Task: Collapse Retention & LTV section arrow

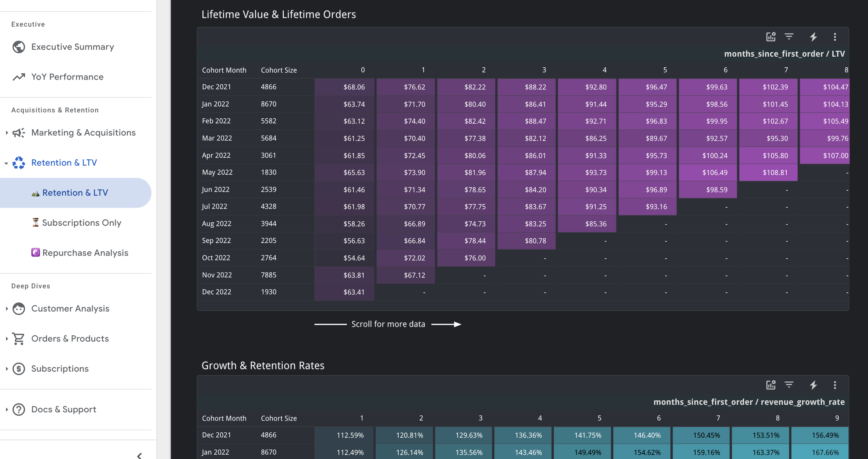Action: [6, 163]
